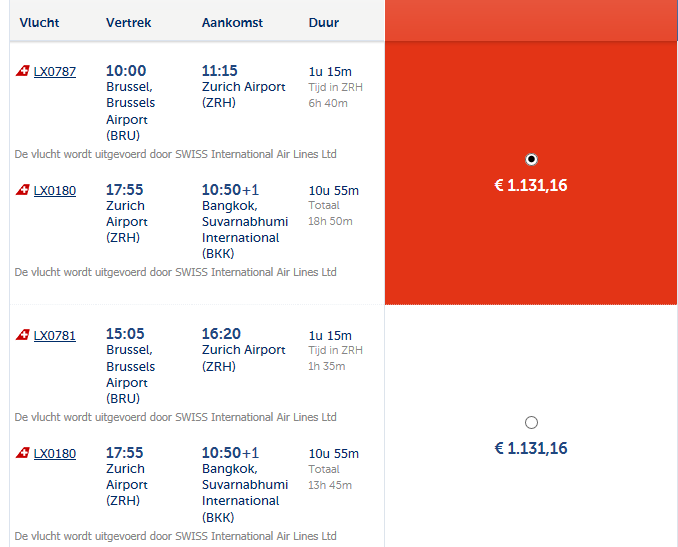Click the SWISS logo beside LX0781
This screenshot has height=547, width=678.
point(23,335)
